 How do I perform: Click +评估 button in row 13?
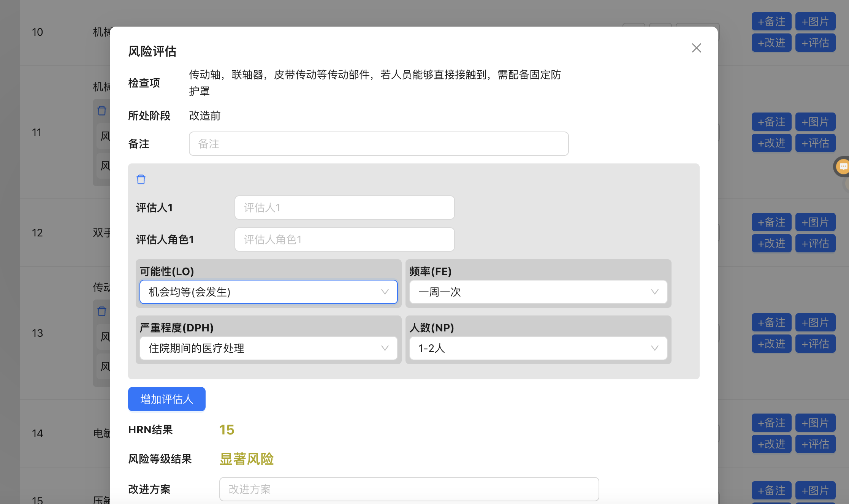tap(815, 344)
